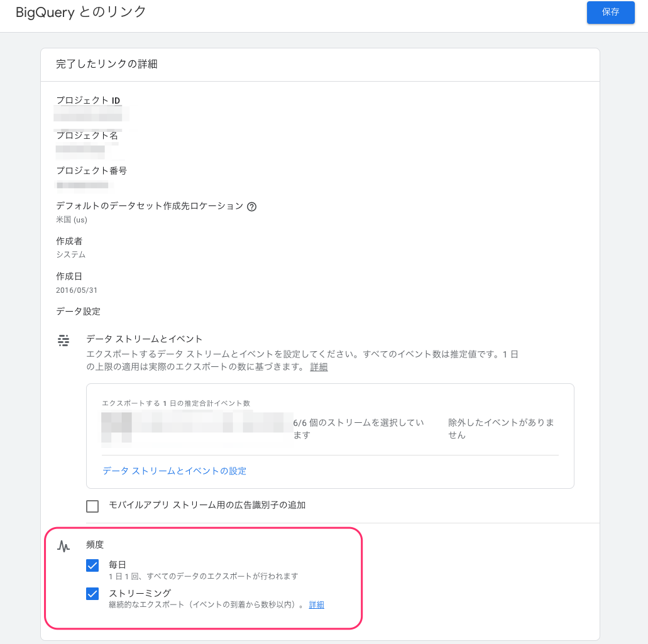Image resolution: width=648 pixels, height=644 pixels.
Task: Select システム creator value
Action: 70,254
